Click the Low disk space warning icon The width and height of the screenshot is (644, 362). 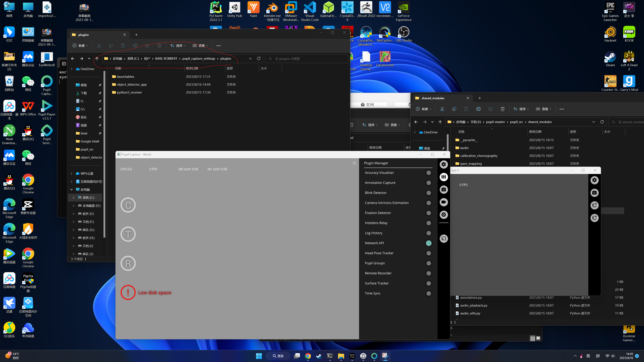pos(128,293)
